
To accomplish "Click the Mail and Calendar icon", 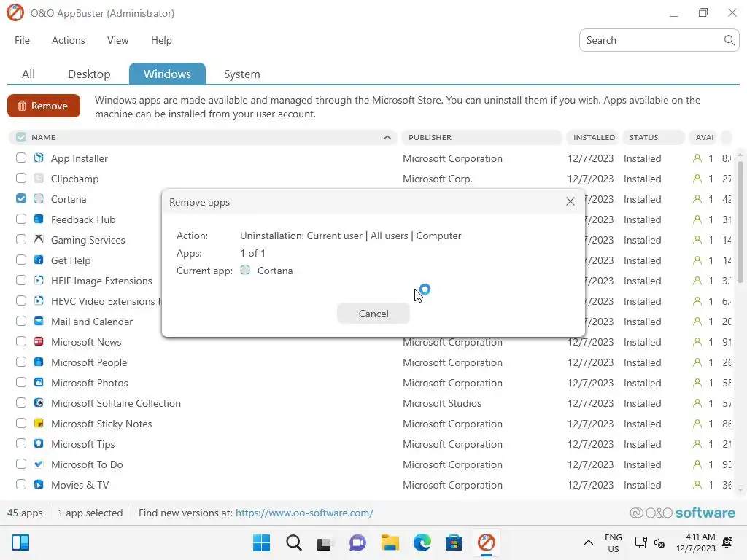I will tap(39, 321).
